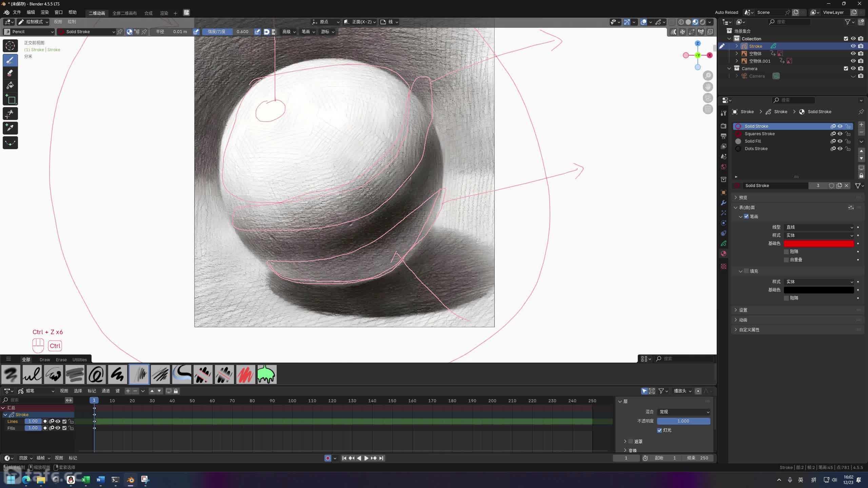Click the red 基础色 stroke color swatch
Viewport: 868px width, 488px height.
click(819, 244)
